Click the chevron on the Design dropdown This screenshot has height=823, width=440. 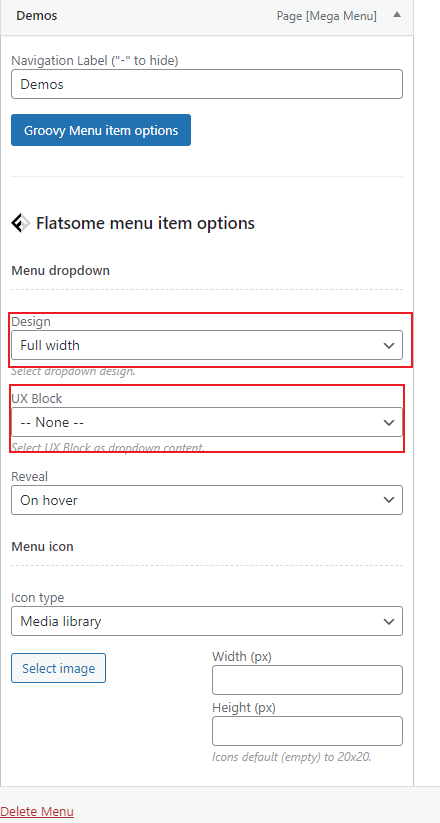click(389, 345)
